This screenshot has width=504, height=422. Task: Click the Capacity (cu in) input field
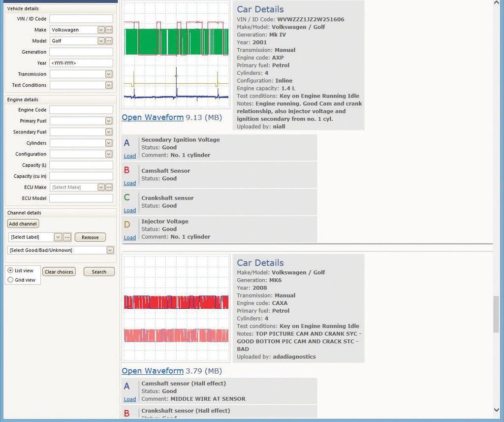81,176
